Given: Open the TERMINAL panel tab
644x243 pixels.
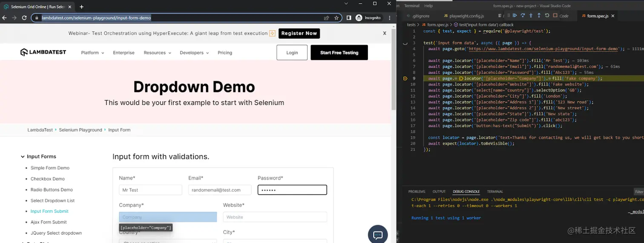Looking at the screenshot, I should [x=495, y=192].
